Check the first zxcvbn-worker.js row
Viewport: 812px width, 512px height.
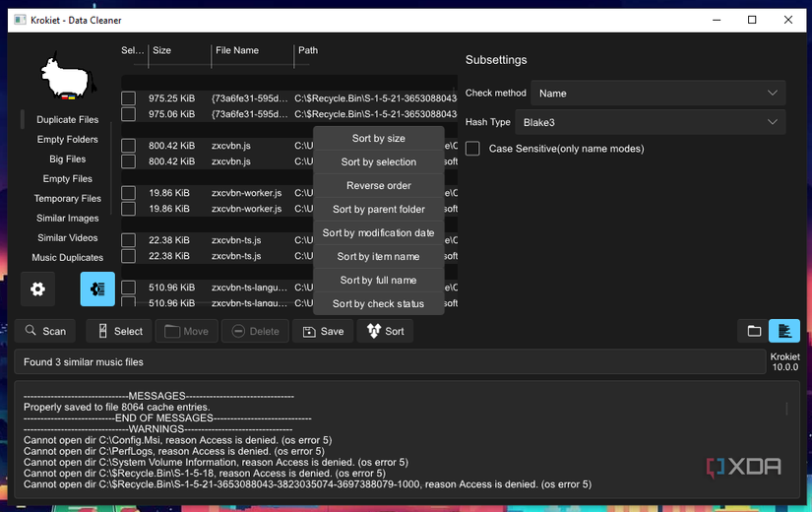pyautogui.click(x=128, y=193)
